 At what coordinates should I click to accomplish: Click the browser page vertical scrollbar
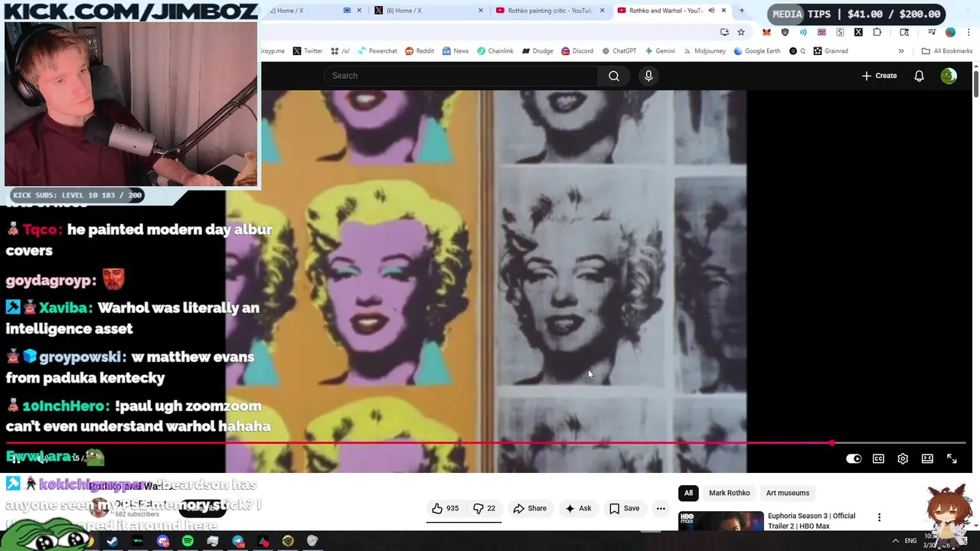tap(975, 84)
